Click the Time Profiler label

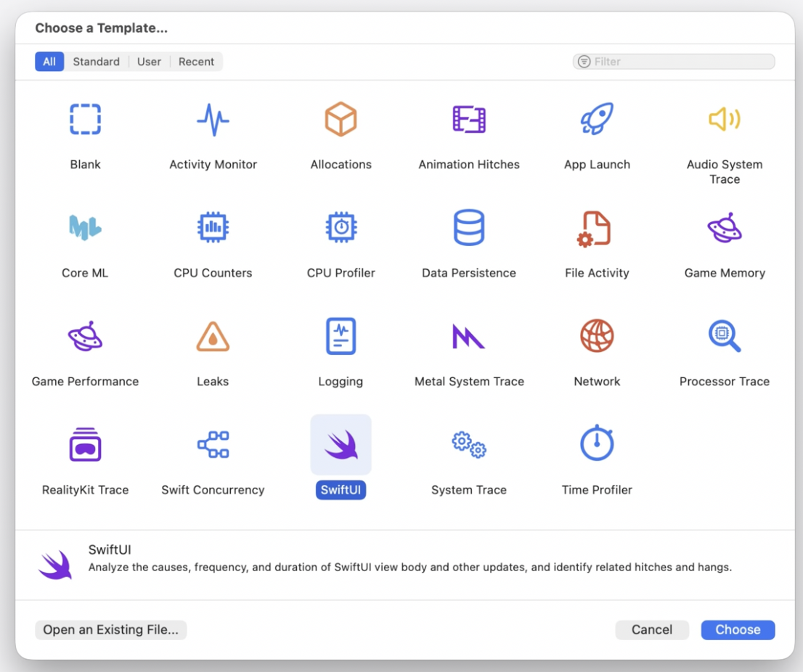coord(597,490)
